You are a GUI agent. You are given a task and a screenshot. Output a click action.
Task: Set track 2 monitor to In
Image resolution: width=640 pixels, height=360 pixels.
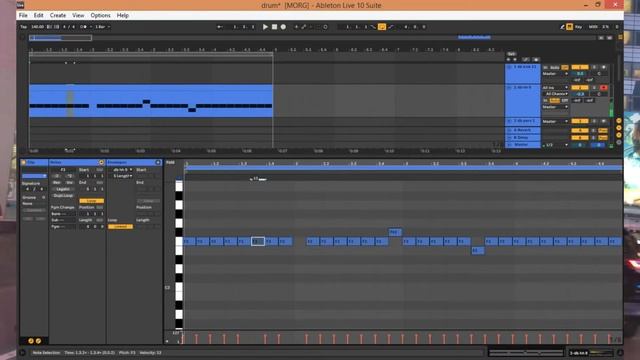point(545,100)
